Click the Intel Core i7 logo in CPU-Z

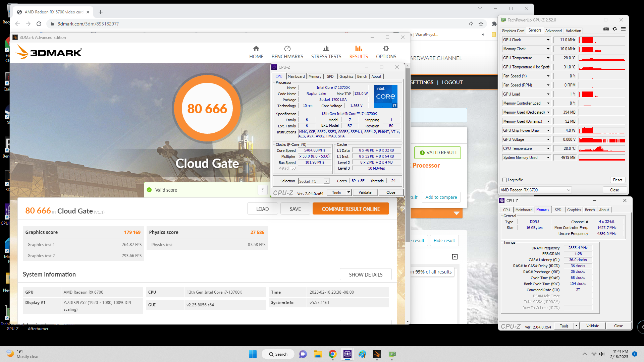(386, 97)
